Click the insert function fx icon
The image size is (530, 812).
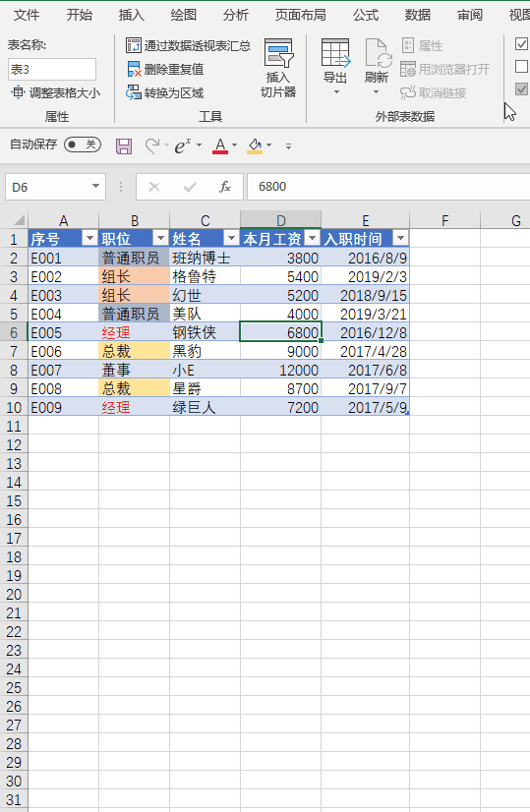point(225,187)
